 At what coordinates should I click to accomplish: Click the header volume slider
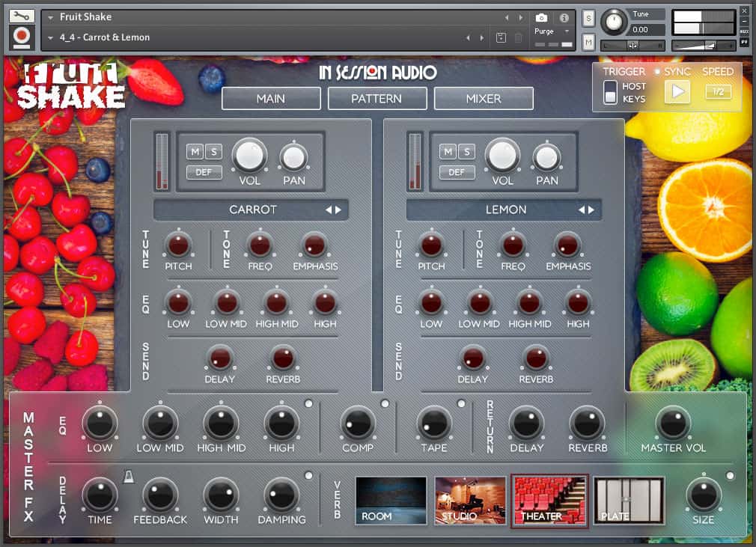coord(704,46)
